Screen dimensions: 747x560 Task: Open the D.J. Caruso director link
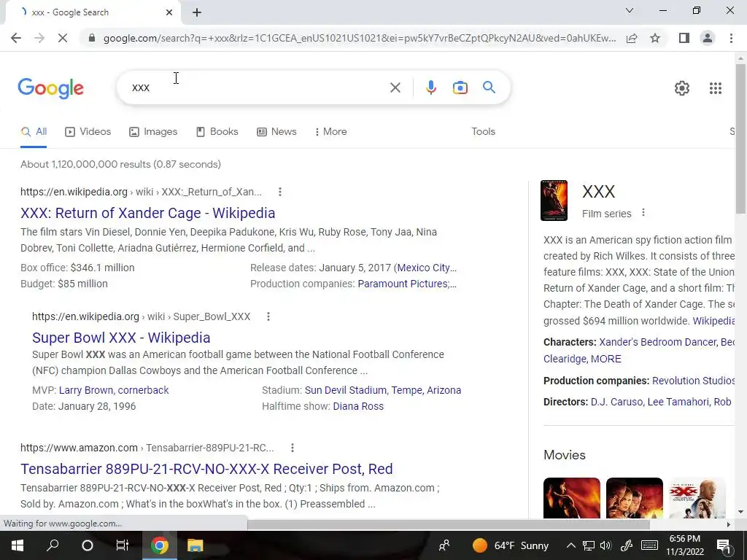616,402
